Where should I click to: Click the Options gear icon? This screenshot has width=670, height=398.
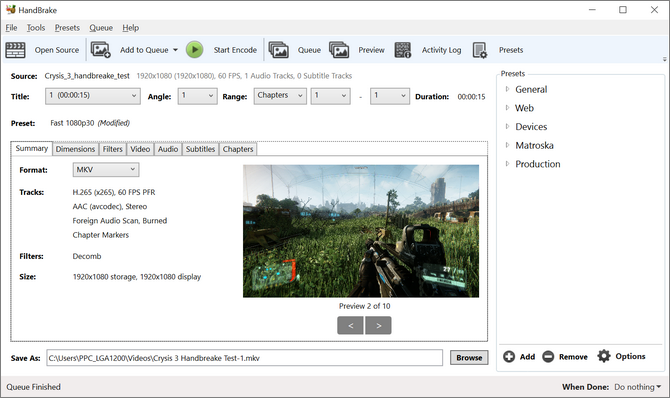[604, 356]
